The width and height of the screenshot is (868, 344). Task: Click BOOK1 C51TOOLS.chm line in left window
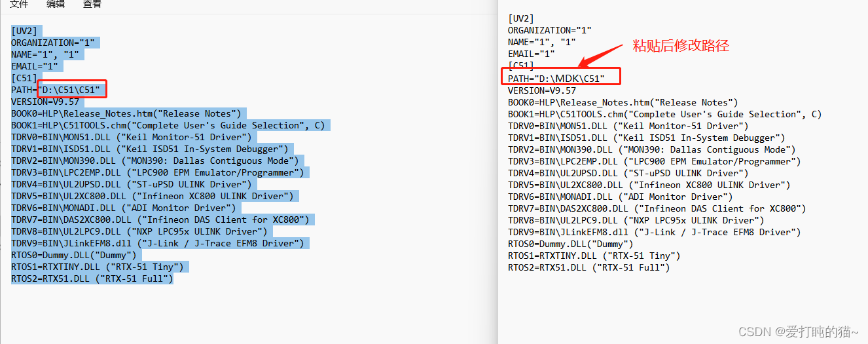click(168, 125)
